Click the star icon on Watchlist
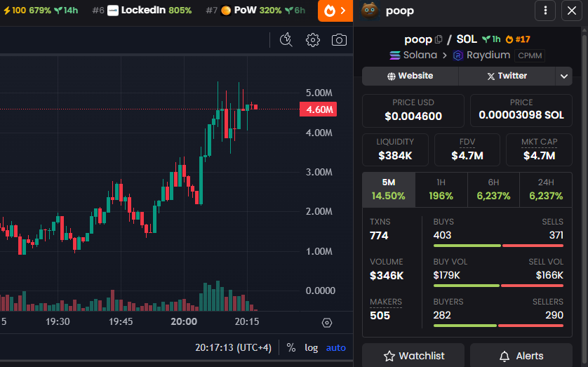 (389, 356)
